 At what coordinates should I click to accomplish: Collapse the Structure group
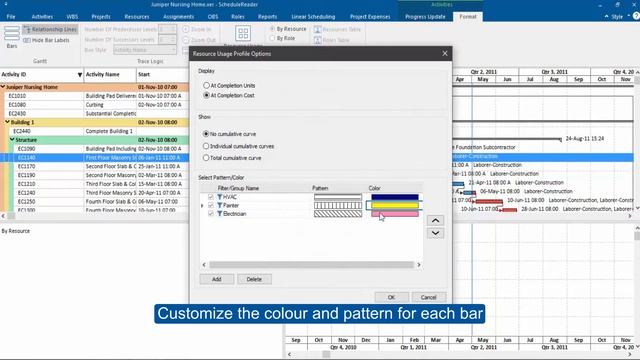(12, 140)
